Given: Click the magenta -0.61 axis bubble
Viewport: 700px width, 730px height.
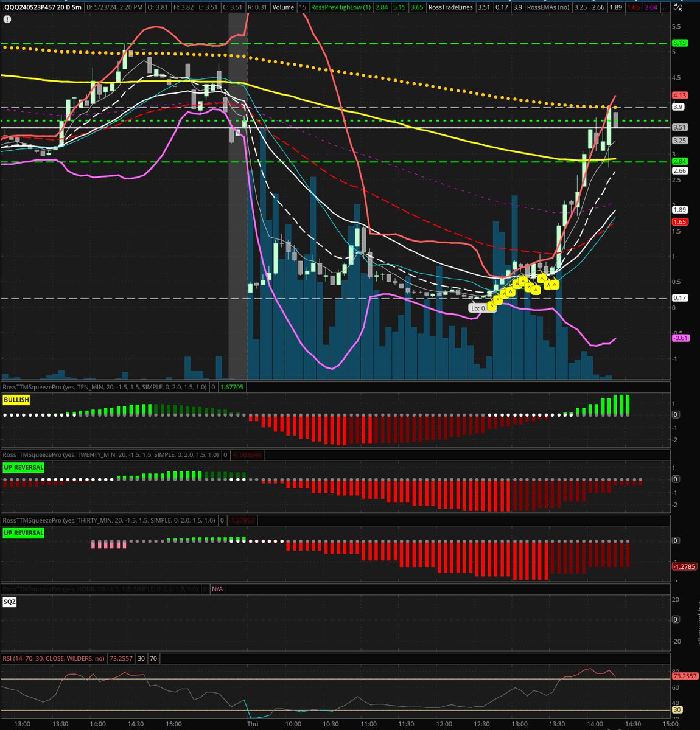Looking at the screenshot, I should [x=681, y=338].
